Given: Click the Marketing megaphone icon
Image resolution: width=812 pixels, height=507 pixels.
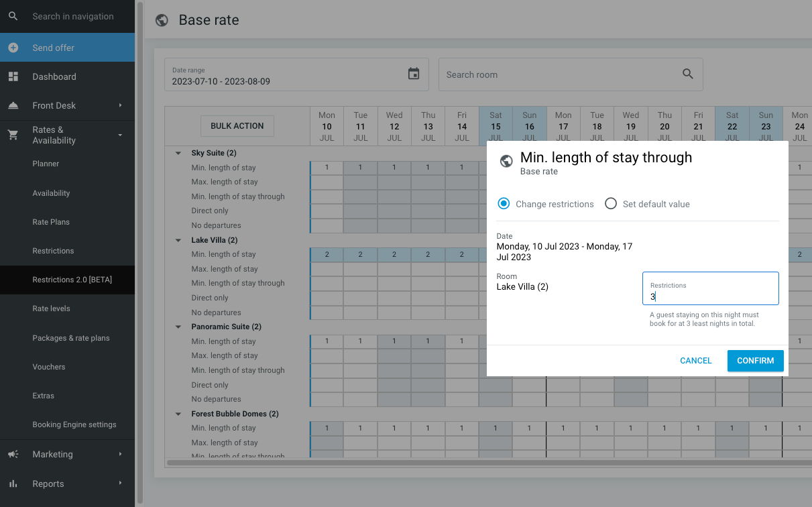Looking at the screenshot, I should click(13, 454).
